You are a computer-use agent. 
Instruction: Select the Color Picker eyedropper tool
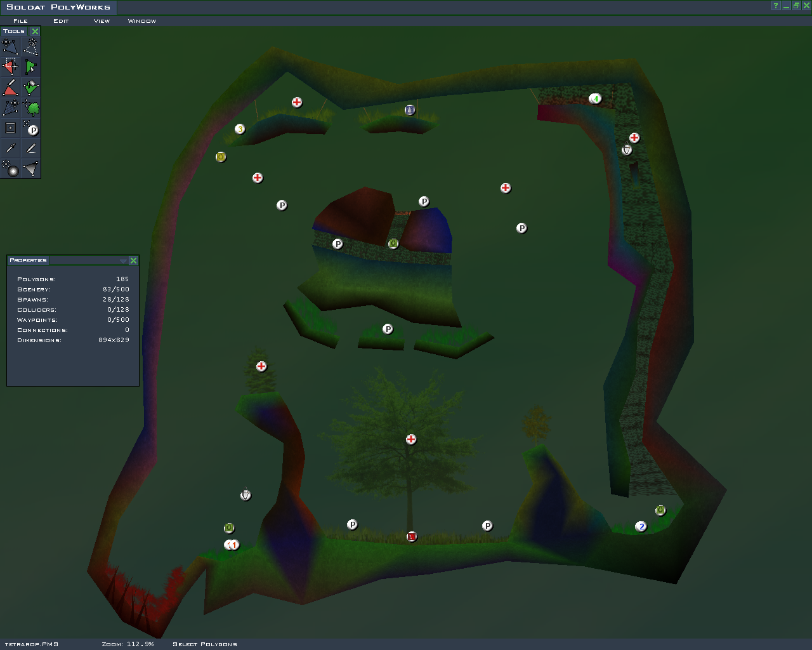10,148
